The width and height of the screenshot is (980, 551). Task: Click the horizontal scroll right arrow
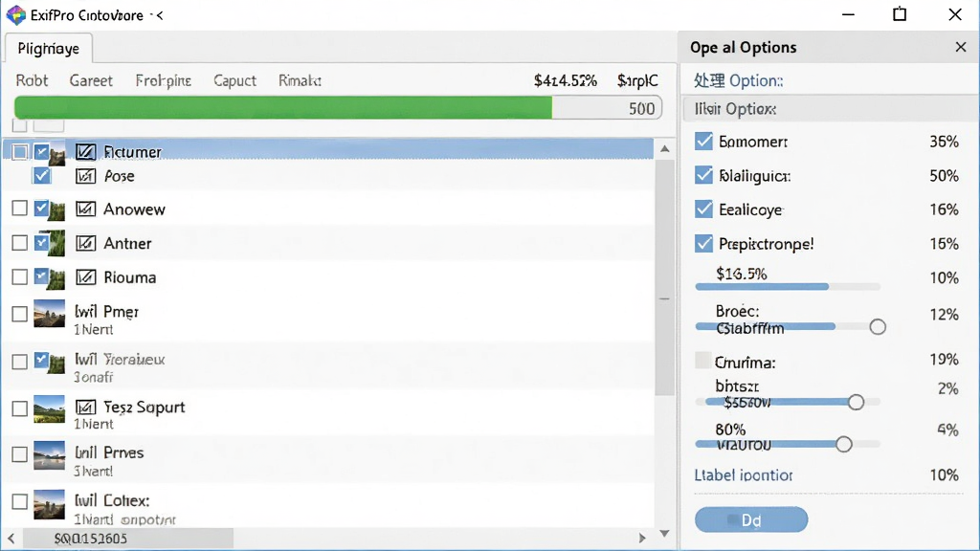(x=642, y=538)
